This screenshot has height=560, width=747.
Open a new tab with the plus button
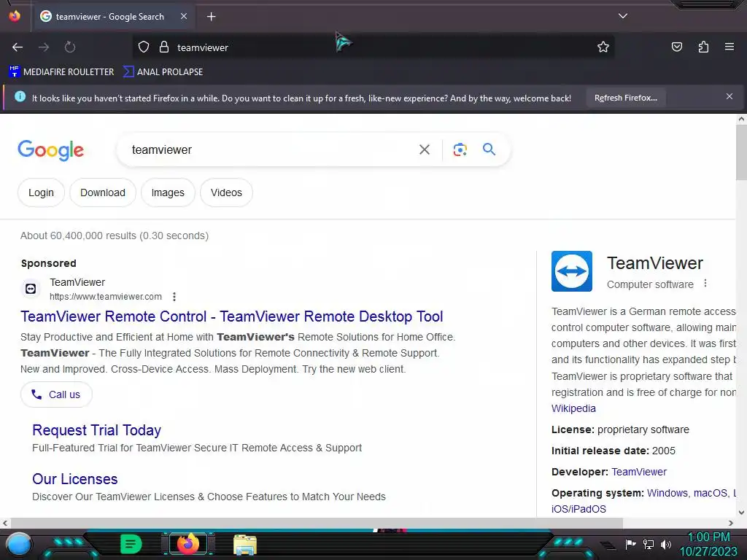pyautogui.click(x=211, y=17)
